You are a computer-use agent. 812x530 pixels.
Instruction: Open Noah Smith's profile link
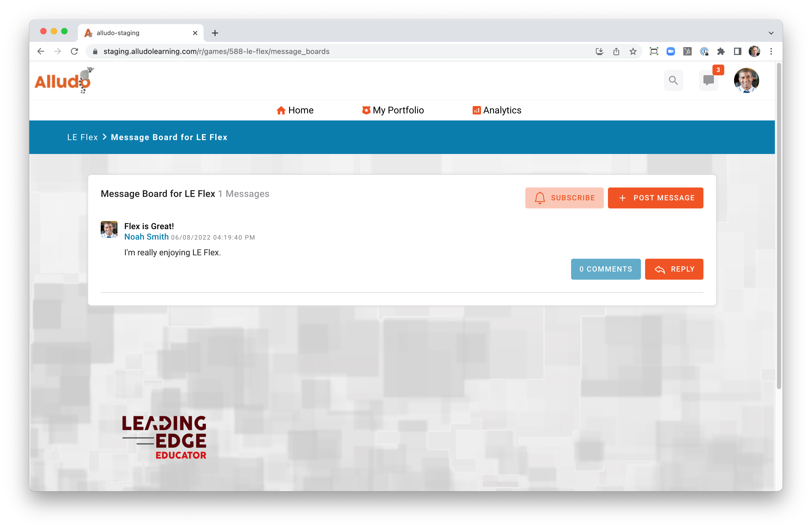click(146, 237)
